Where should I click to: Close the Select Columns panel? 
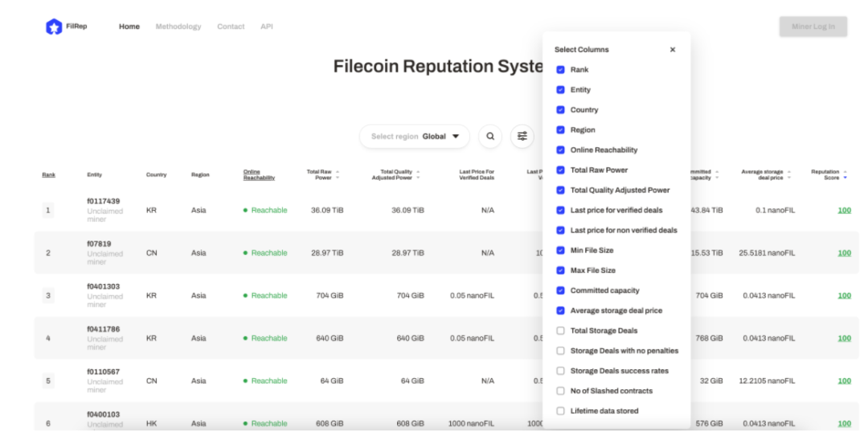pos(673,50)
